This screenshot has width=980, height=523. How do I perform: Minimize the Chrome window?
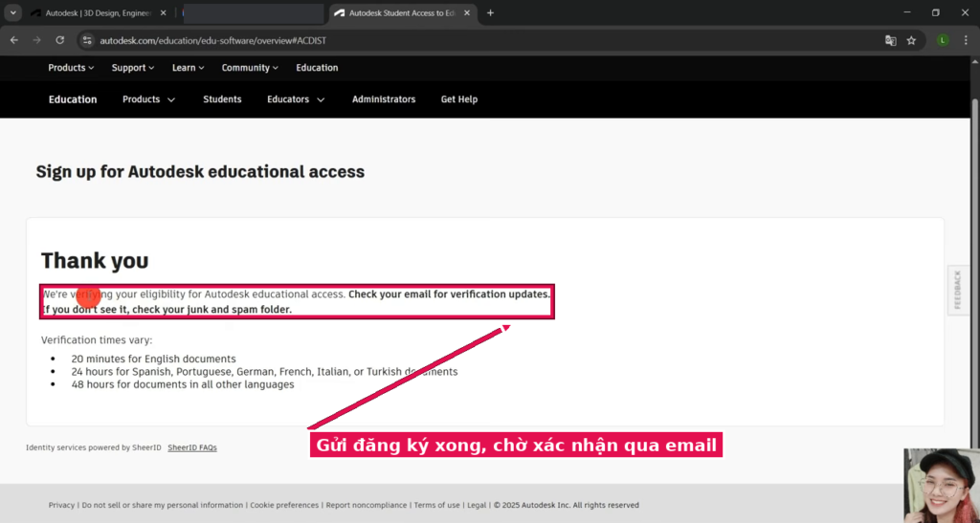point(907,12)
